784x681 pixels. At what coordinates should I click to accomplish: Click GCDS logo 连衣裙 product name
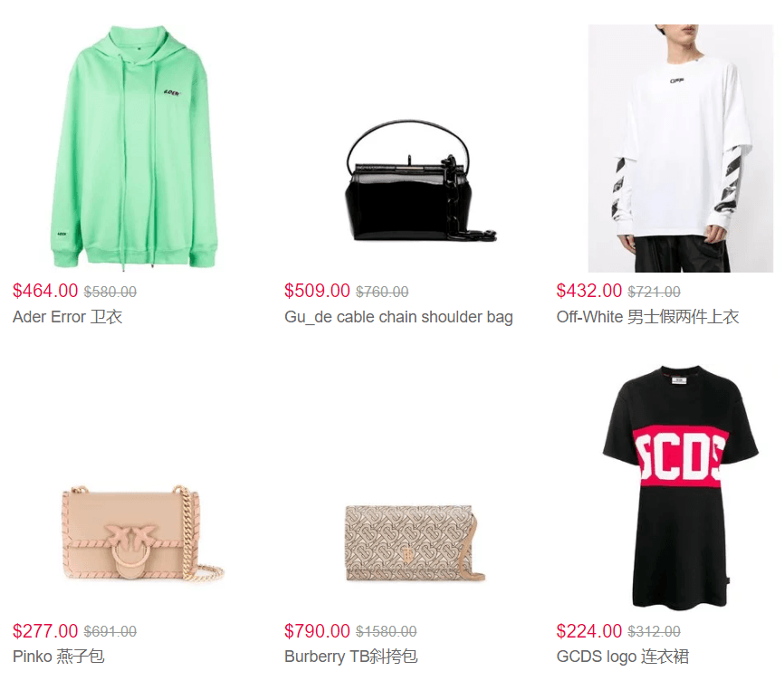click(x=623, y=657)
